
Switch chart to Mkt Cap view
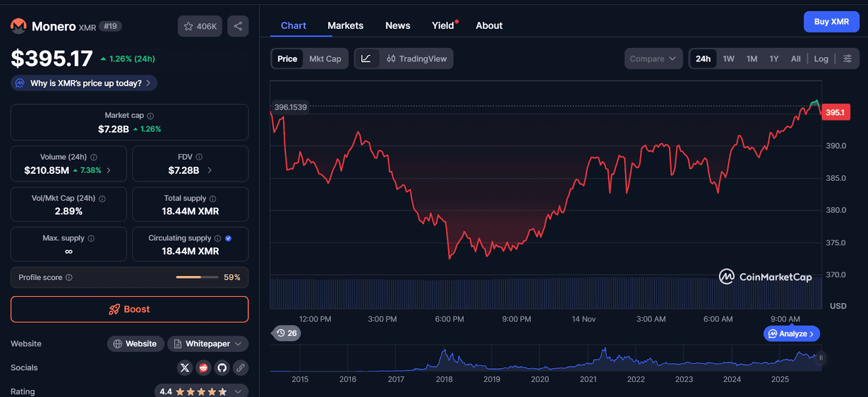(325, 59)
